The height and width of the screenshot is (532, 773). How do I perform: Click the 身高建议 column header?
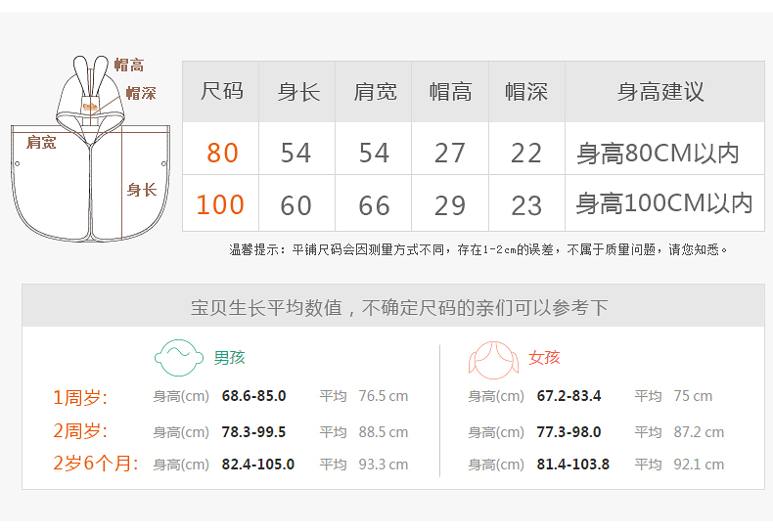[660, 92]
